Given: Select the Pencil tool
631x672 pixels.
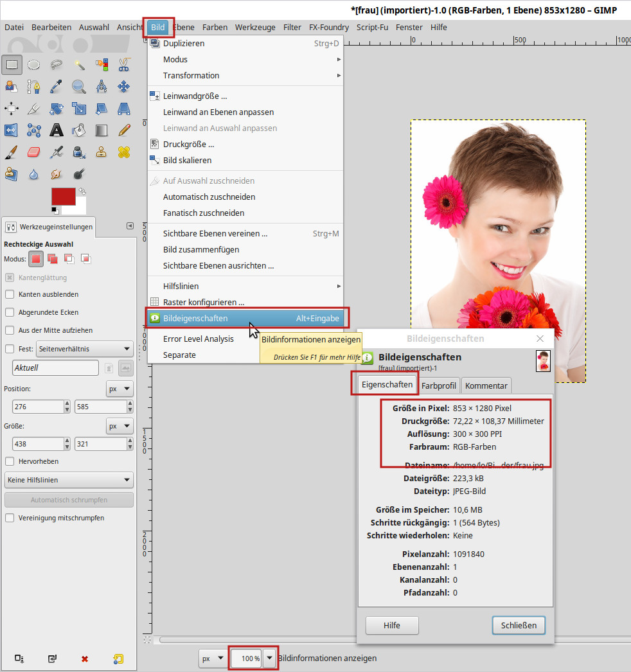Looking at the screenshot, I should click(124, 130).
